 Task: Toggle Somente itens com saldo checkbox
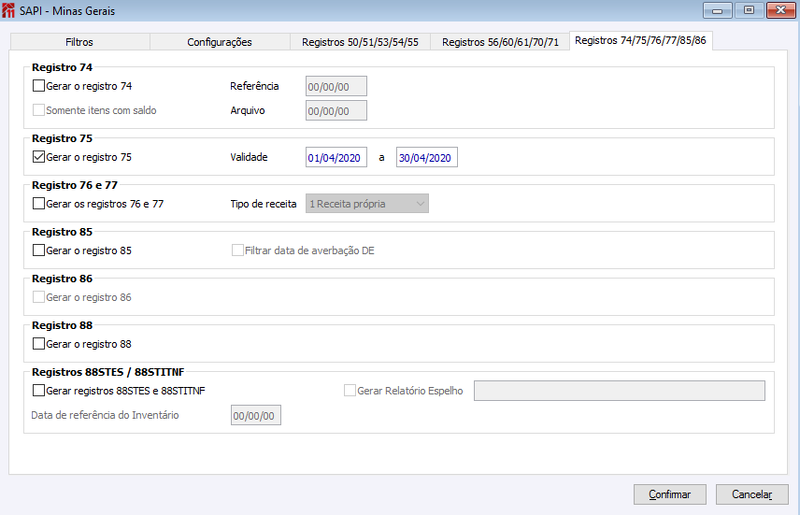[x=39, y=110]
